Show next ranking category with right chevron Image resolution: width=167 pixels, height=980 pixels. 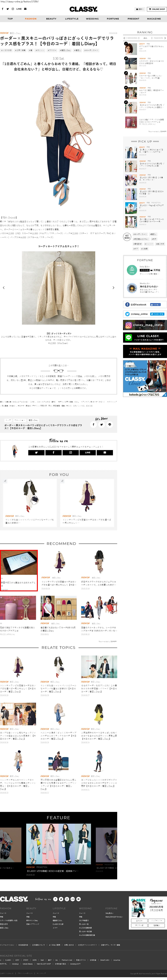coord(165,38)
